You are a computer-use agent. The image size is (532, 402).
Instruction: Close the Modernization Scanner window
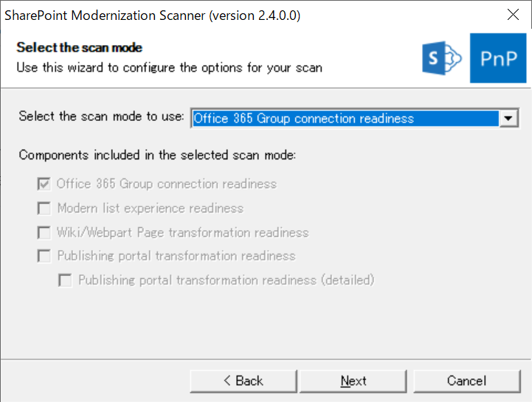(x=512, y=15)
